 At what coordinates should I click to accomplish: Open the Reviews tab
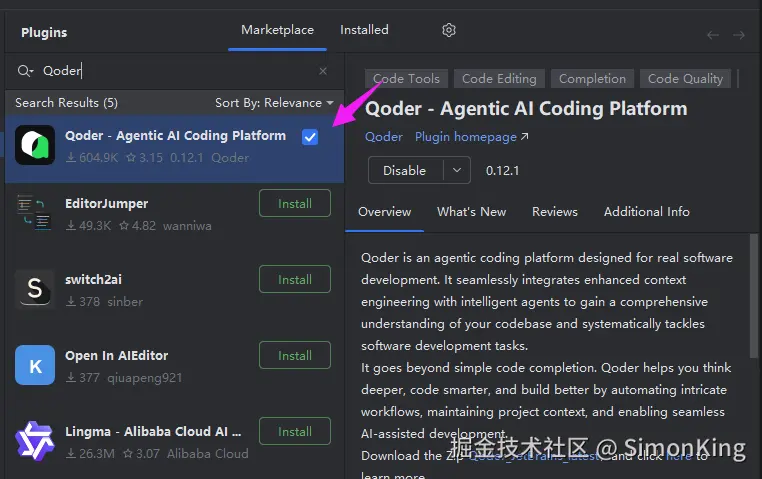[x=554, y=212]
